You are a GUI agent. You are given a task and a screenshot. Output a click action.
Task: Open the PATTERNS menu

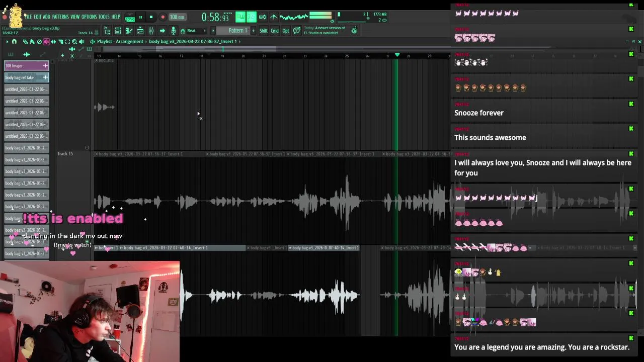click(x=60, y=17)
